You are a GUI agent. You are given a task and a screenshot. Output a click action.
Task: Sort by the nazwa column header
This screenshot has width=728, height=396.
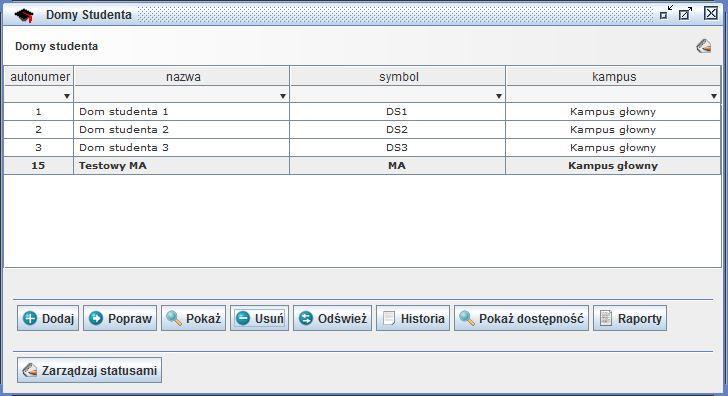(182, 76)
